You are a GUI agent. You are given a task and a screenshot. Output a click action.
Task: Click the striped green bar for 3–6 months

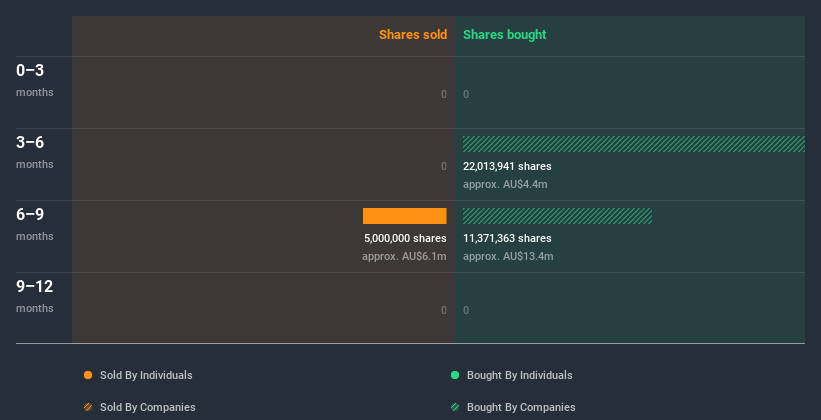coord(634,144)
